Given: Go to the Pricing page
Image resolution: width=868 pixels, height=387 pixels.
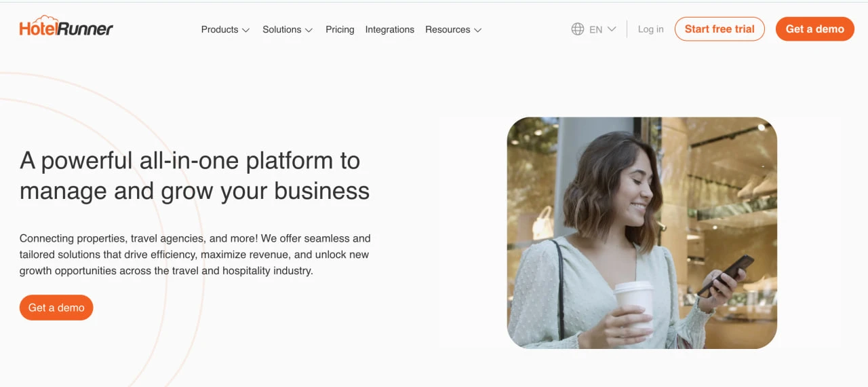Looking at the screenshot, I should click(x=340, y=30).
